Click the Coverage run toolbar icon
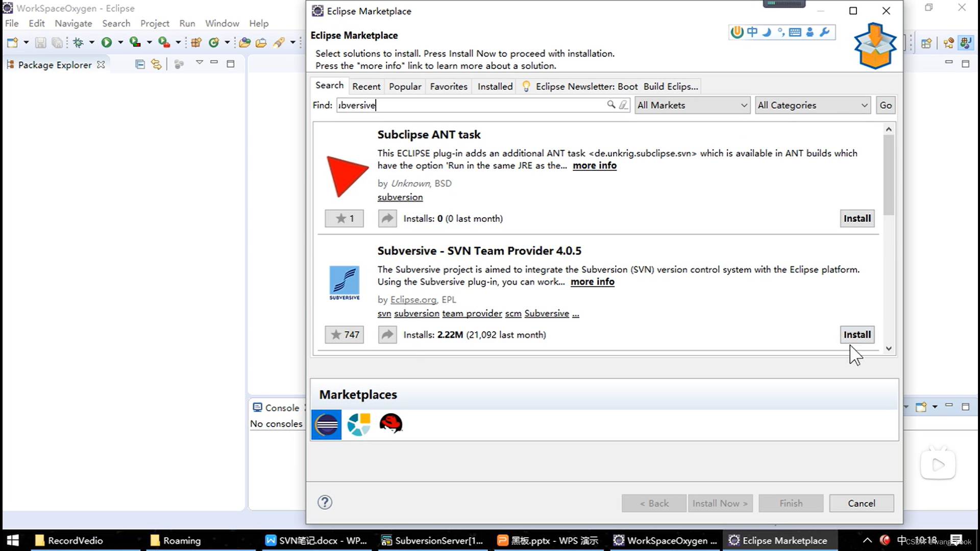980x551 pixels. coord(135,43)
